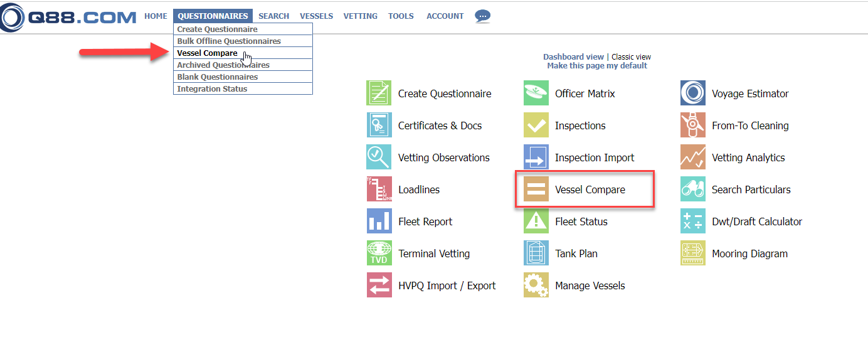
Task: Open the Mooring Diagram icon
Action: click(x=692, y=253)
